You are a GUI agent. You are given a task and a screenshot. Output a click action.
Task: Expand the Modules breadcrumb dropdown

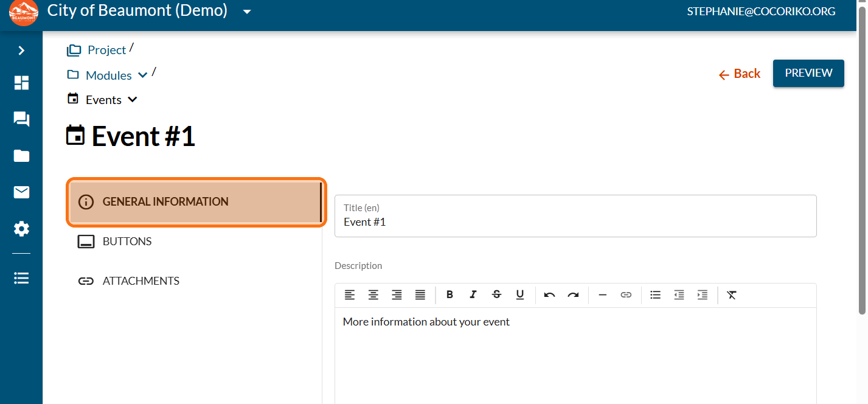click(143, 75)
